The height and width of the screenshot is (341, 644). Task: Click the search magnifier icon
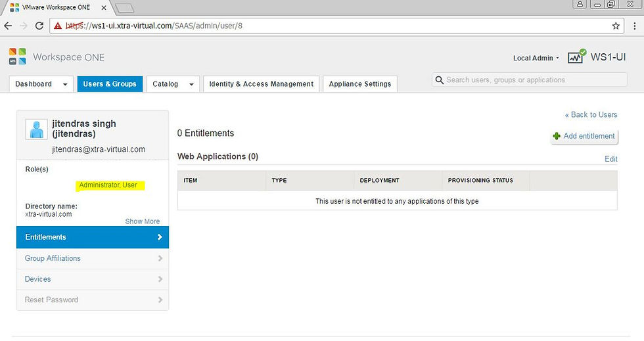click(439, 80)
